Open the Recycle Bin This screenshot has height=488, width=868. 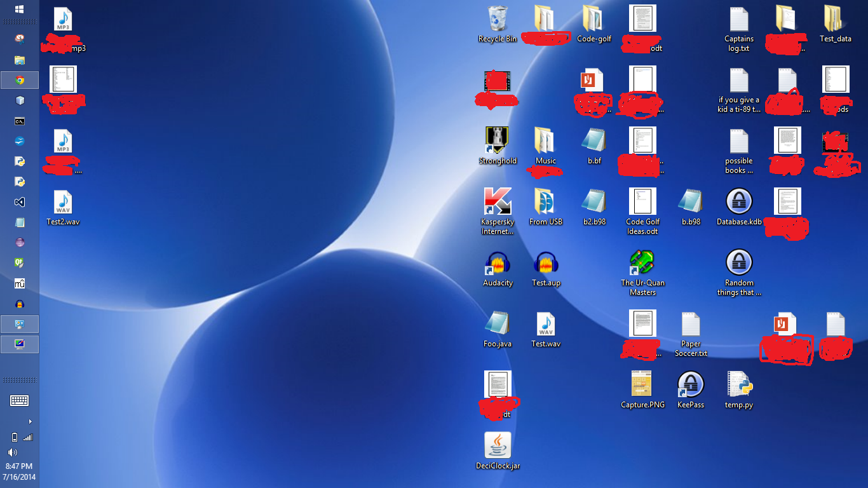coord(498,19)
